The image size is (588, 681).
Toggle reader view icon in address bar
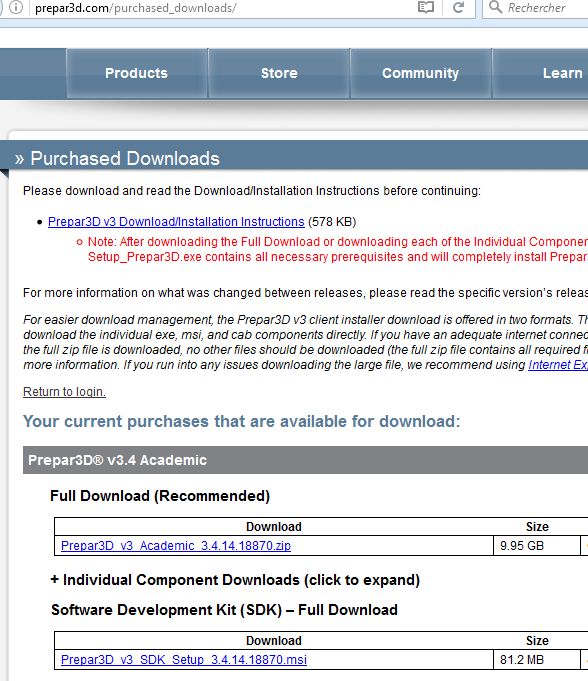(426, 7)
